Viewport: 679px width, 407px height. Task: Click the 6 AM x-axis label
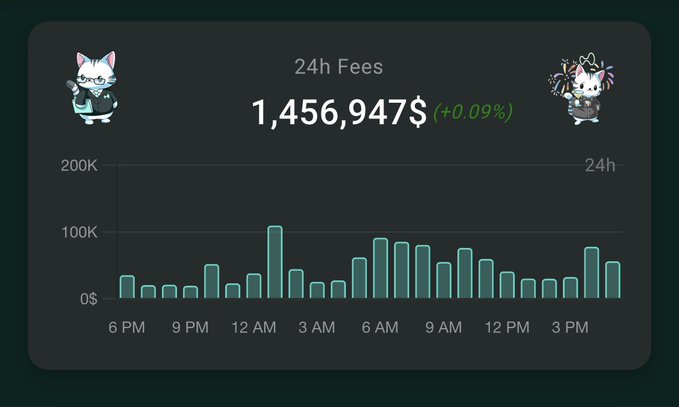(380, 327)
